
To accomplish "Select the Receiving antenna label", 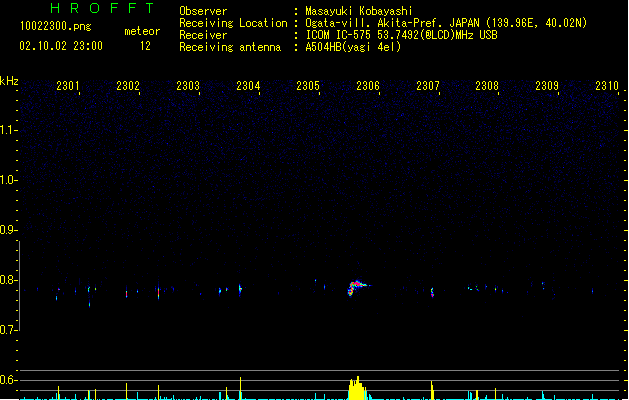I will (230, 47).
